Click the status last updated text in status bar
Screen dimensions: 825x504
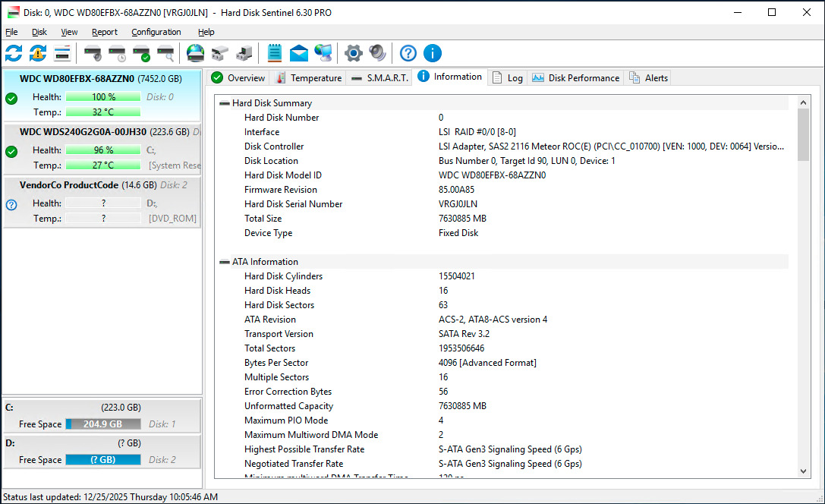tap(110, 496)
